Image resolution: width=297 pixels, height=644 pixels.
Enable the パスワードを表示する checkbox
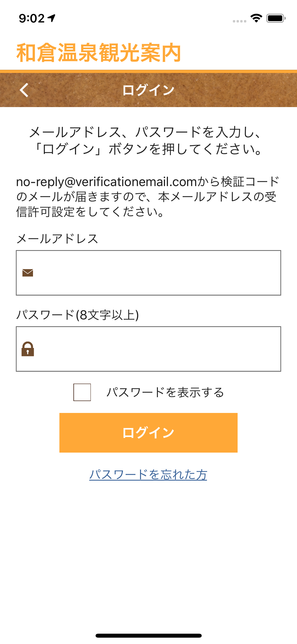coord(82,392)
